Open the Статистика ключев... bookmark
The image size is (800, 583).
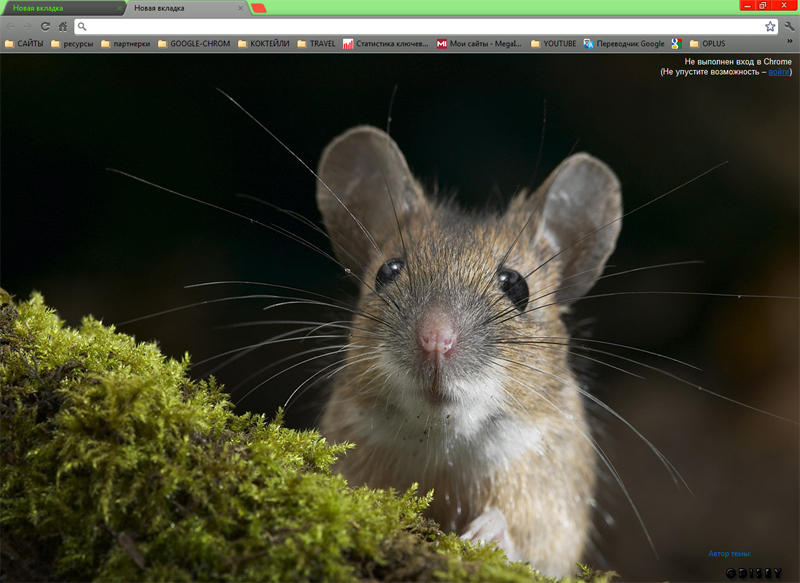[386, 44]
